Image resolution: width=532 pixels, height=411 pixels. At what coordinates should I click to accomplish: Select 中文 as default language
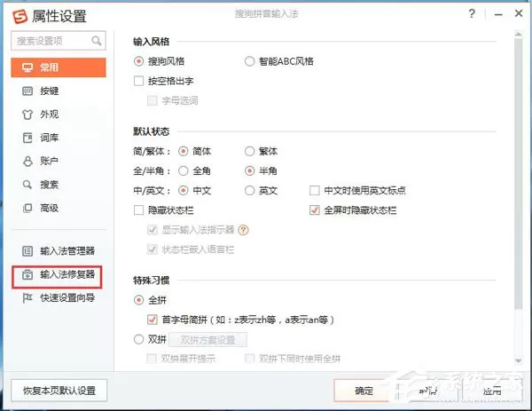pyautogui.click(x=184, y=191)
